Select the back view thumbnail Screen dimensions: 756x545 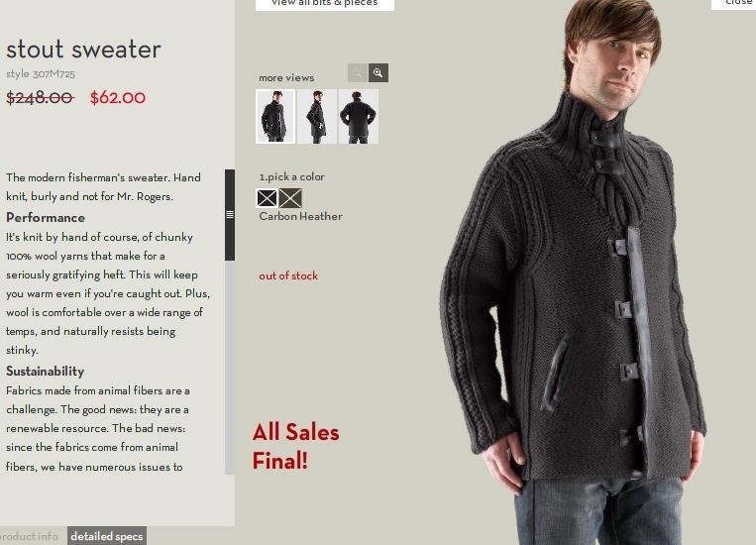(x=359, y=116)
